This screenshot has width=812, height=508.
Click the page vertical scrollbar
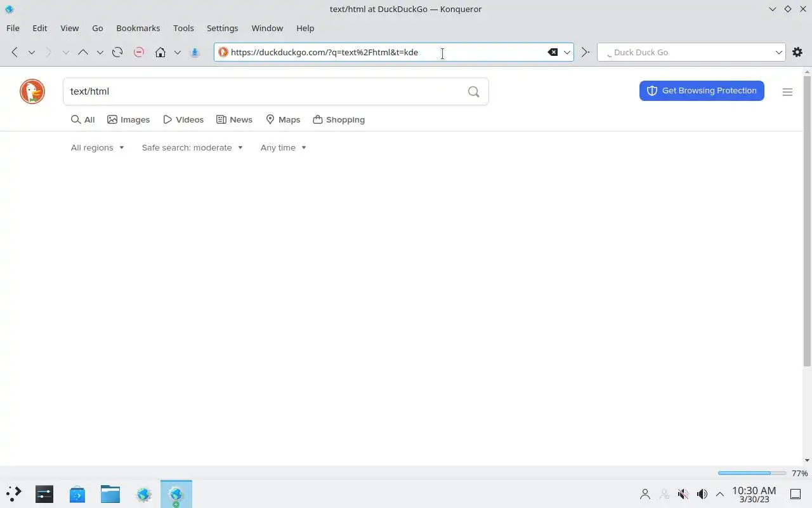click(807, 220)
